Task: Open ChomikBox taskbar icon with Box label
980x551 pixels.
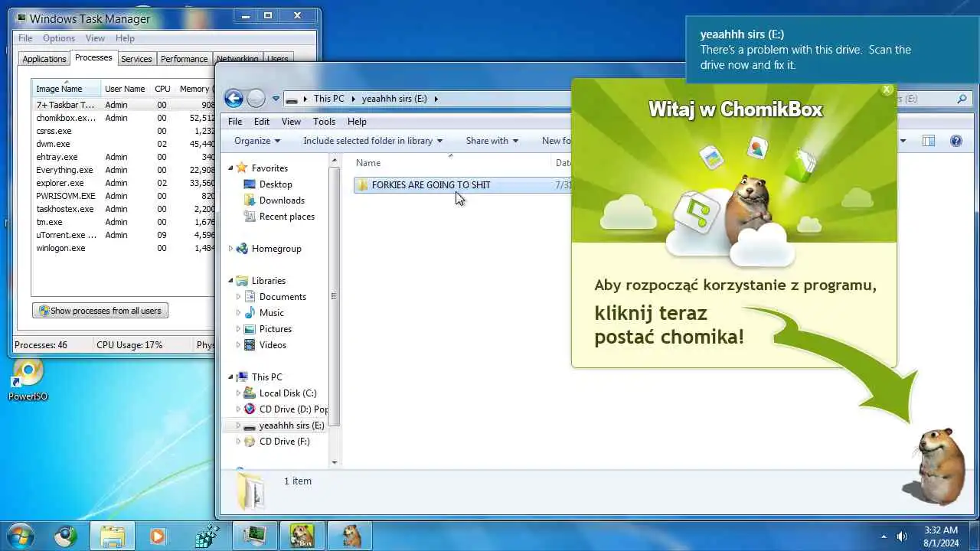Action: [302, 536]
